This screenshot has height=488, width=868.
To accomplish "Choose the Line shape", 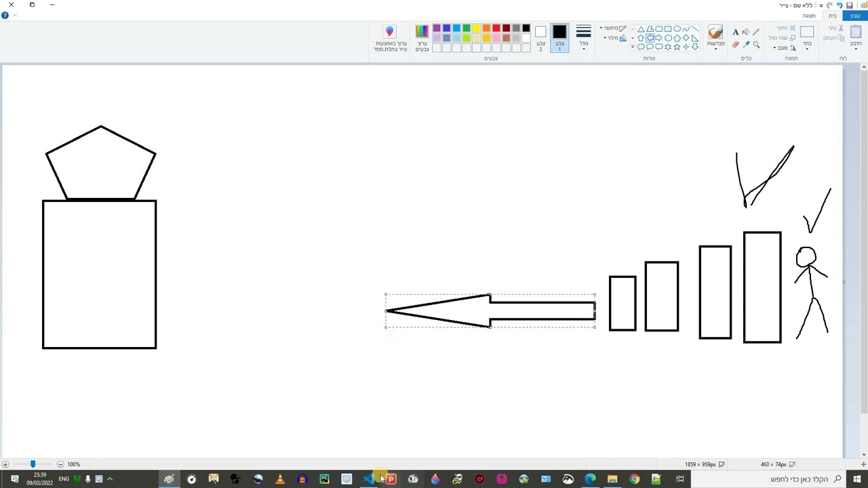I will pos(695,28).
